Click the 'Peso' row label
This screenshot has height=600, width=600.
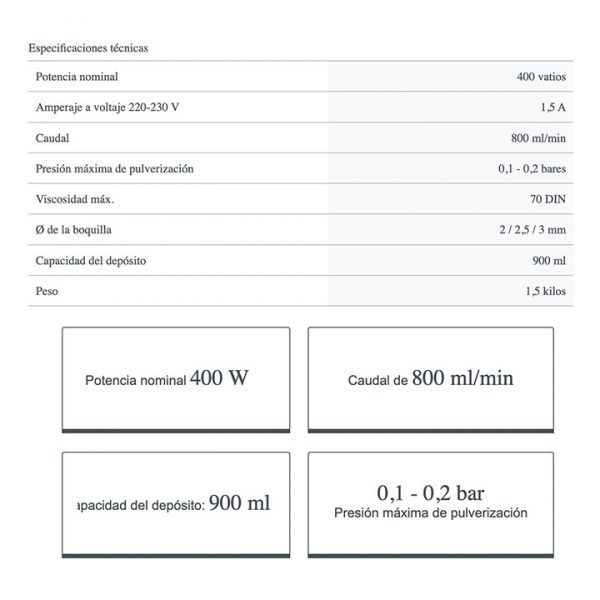pyautogui.click(x=47, y=291)
